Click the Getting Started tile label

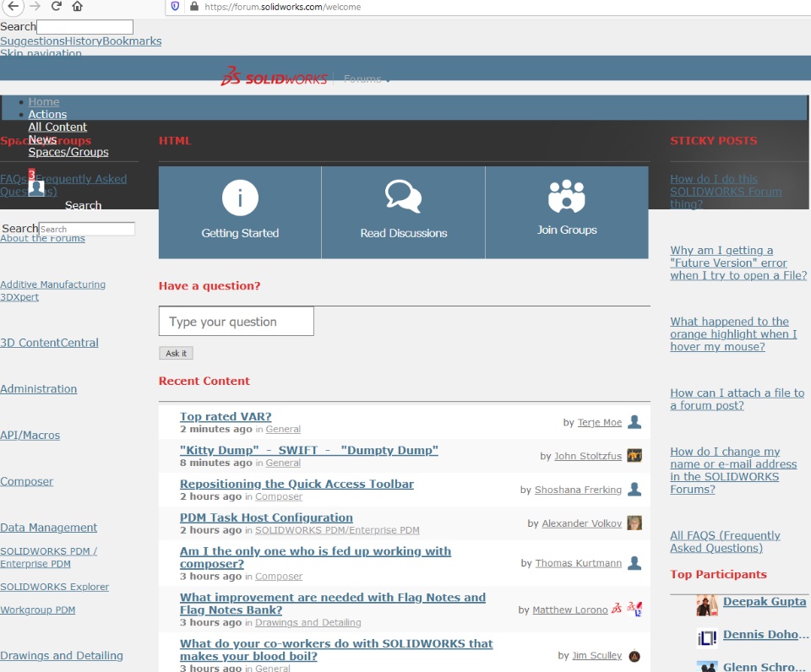[x=240, y=233]
